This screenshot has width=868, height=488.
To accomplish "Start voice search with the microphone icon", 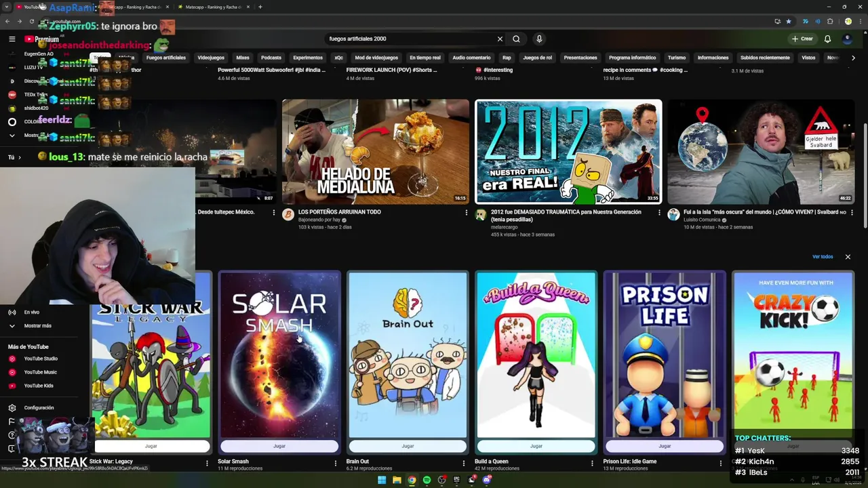I will (x=539, y=39).
